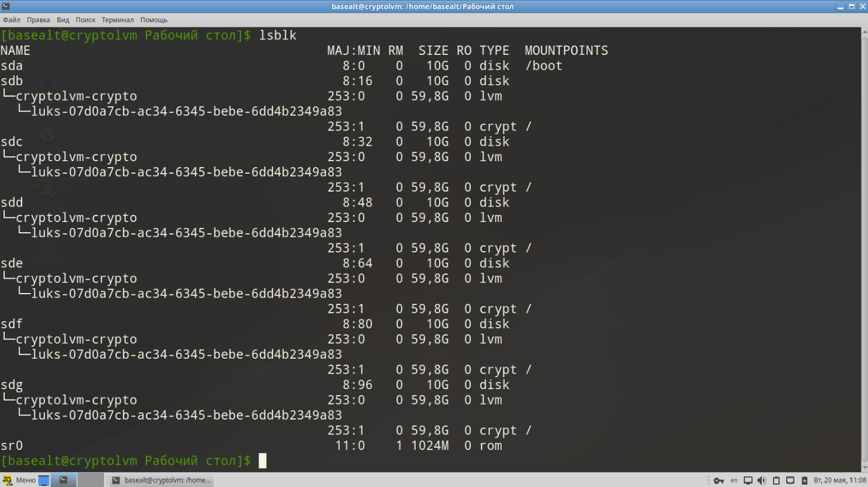Click the sda device name

click(x=12, y=66)
